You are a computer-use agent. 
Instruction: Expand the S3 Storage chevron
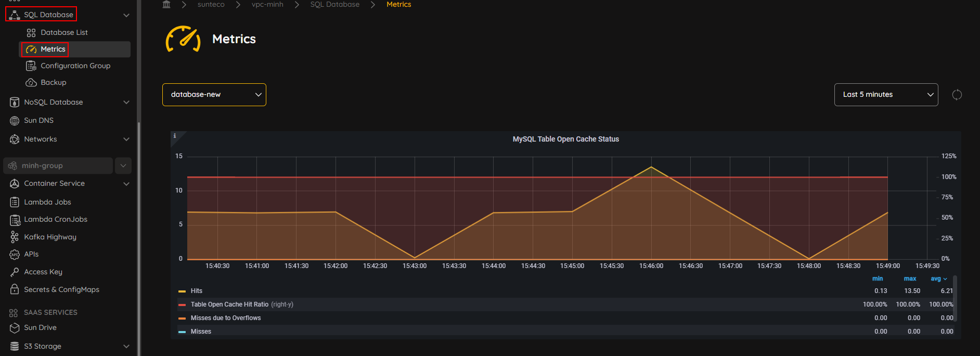click(x=126, y=346)
